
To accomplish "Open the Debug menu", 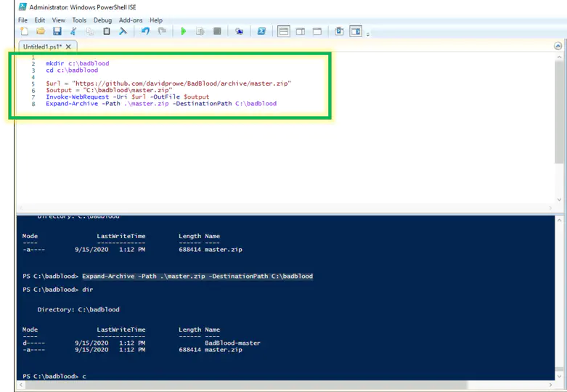I will tap(102, 20).
